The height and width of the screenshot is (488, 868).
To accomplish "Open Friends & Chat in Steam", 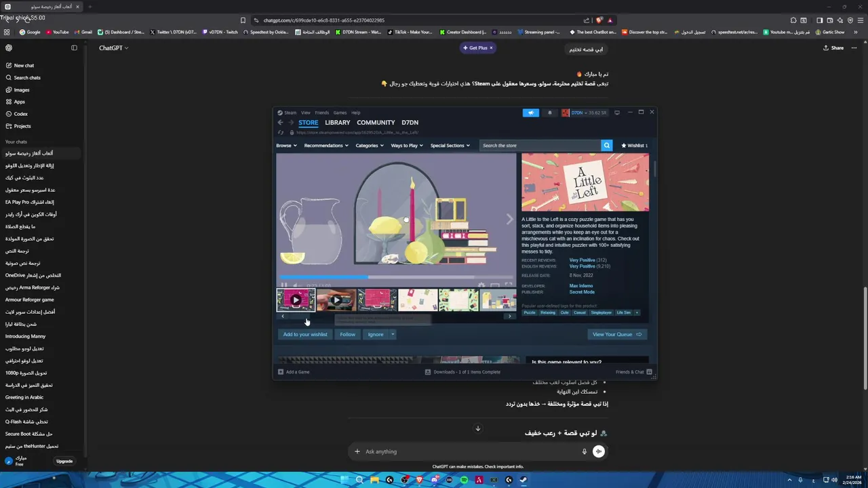I will 633,372.
